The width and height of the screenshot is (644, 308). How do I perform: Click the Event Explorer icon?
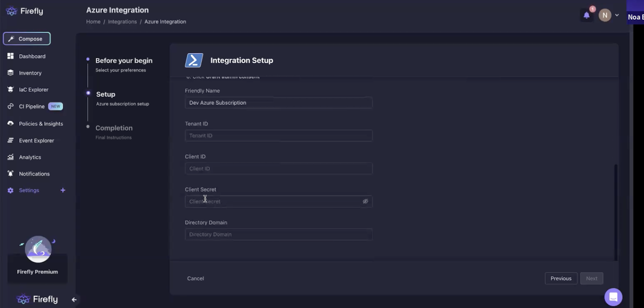10,140
